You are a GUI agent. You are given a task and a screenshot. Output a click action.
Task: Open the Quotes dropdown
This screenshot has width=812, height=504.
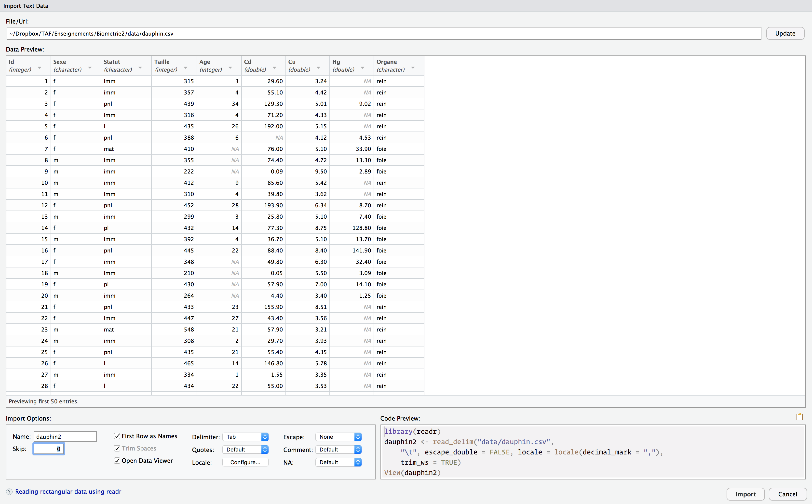click(x=245, y=450)
